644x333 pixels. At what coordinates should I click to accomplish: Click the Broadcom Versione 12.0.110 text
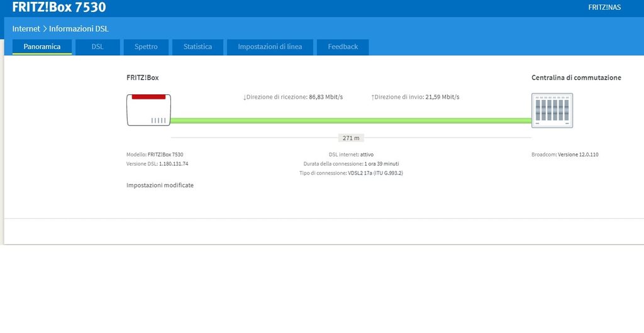click(x=565, y=154)
